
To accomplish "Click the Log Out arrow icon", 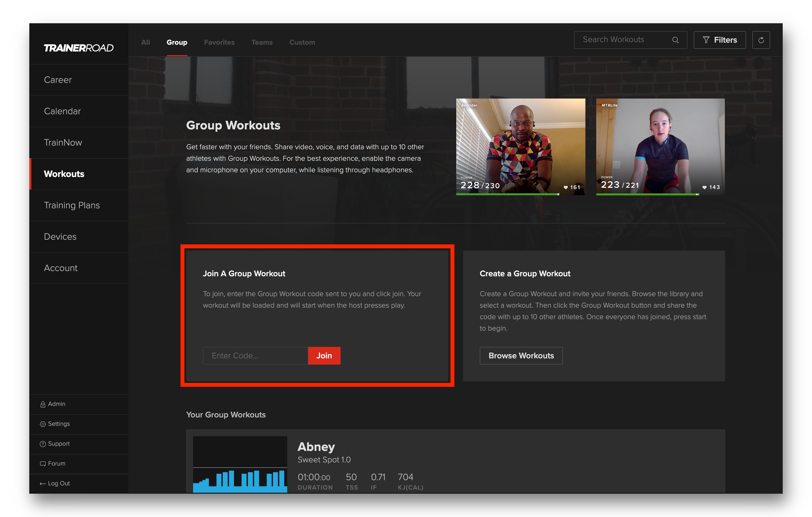I will (x=43, y=484).
